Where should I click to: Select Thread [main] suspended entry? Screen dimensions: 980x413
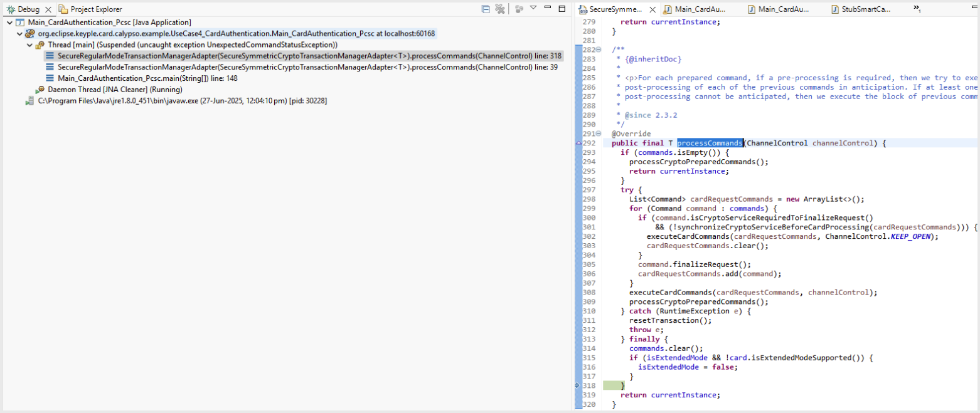[x=193, y=45]
